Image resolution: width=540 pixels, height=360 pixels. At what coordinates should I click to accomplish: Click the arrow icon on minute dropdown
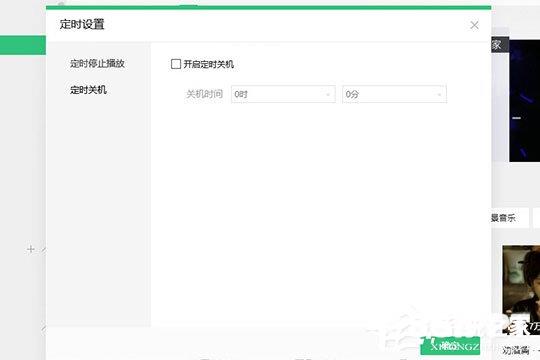click(439, 95)
